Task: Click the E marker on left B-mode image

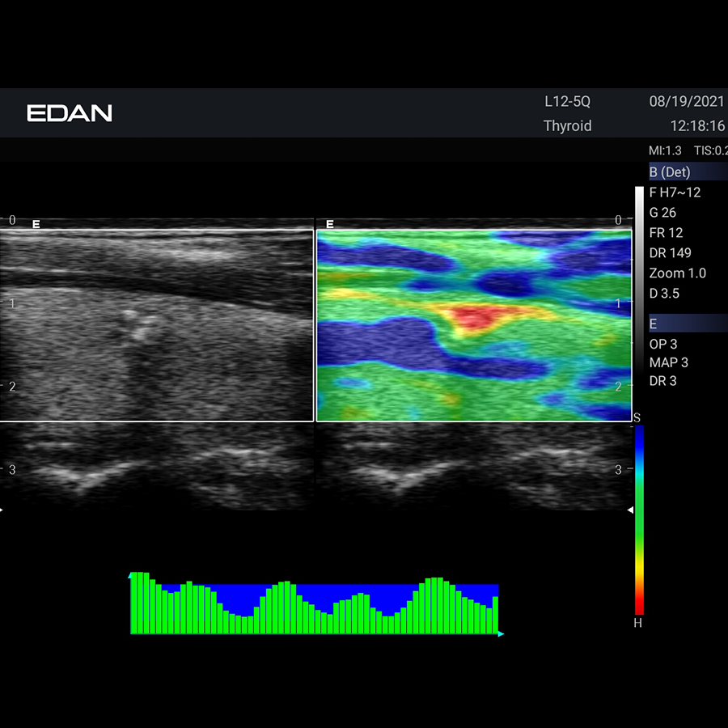Action: pyautogui.click(x=36, y=225)
